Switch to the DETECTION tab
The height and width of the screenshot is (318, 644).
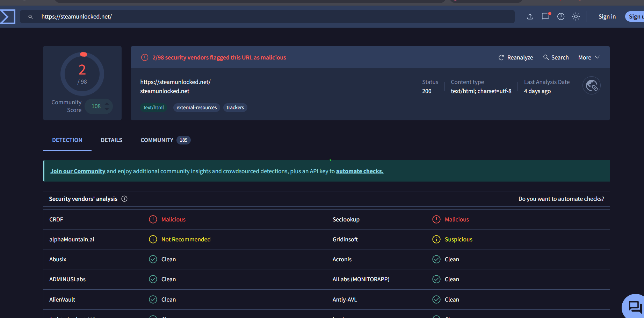(x=67, y=140)
